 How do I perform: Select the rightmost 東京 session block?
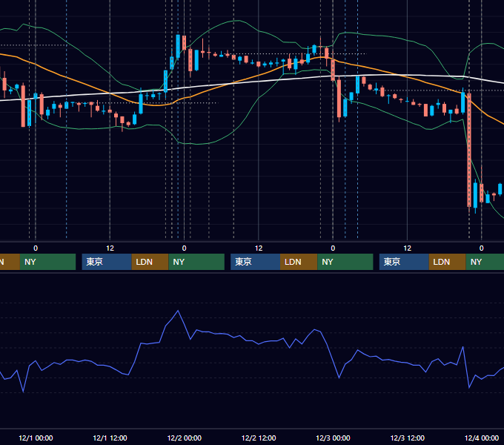404,262
